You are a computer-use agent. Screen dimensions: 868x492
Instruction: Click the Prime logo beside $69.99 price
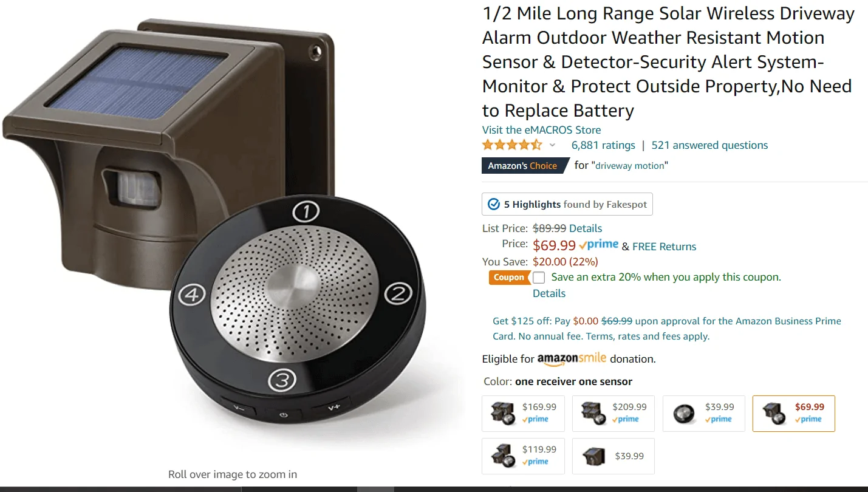click(x=599, y=245)
